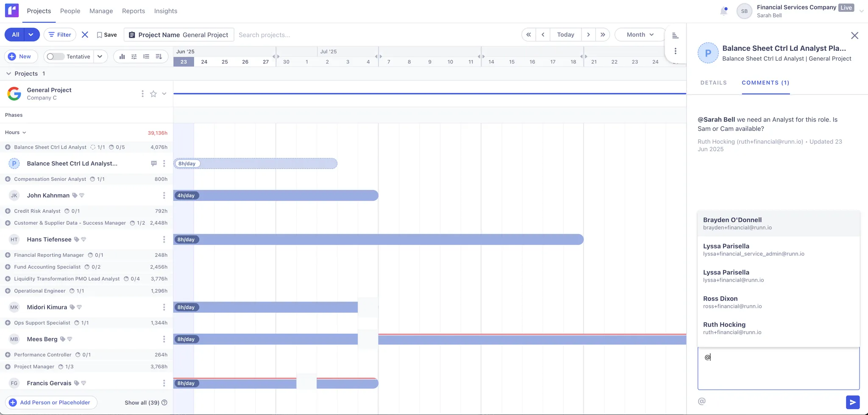Open three-dot menu for Mees Berg
Viewport: 868px width, 415px height.
point(164,339)
